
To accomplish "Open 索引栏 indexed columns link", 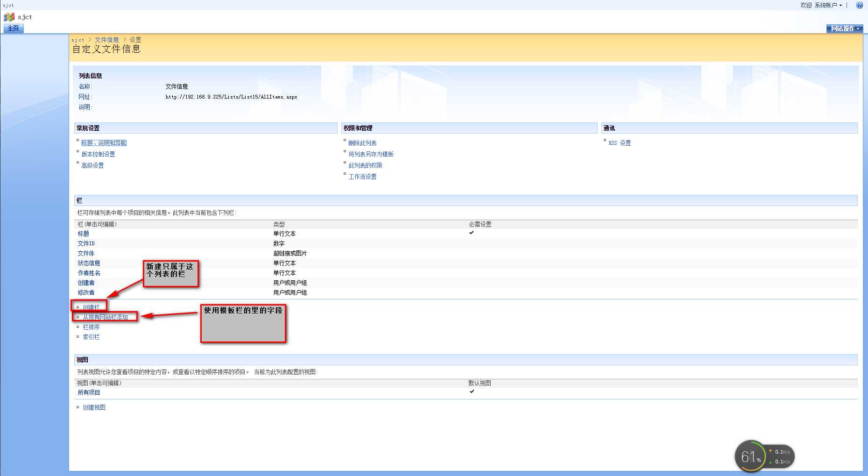I will coord(91,337).
